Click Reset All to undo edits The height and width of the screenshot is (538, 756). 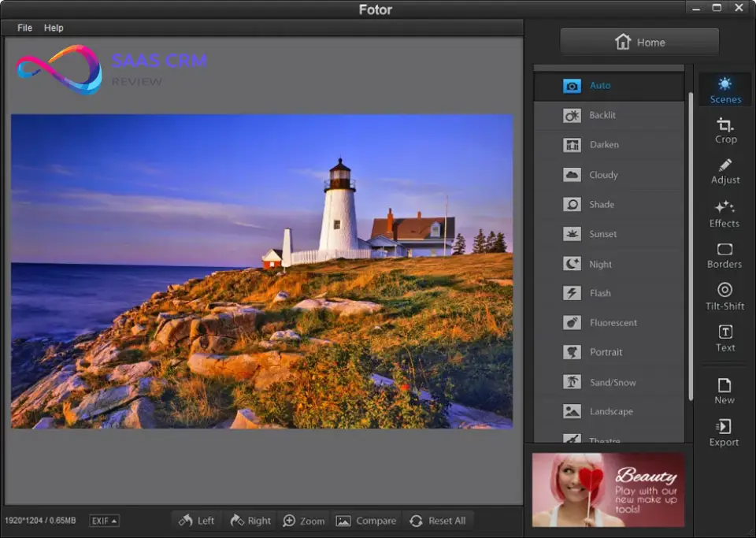pos(438,520)
